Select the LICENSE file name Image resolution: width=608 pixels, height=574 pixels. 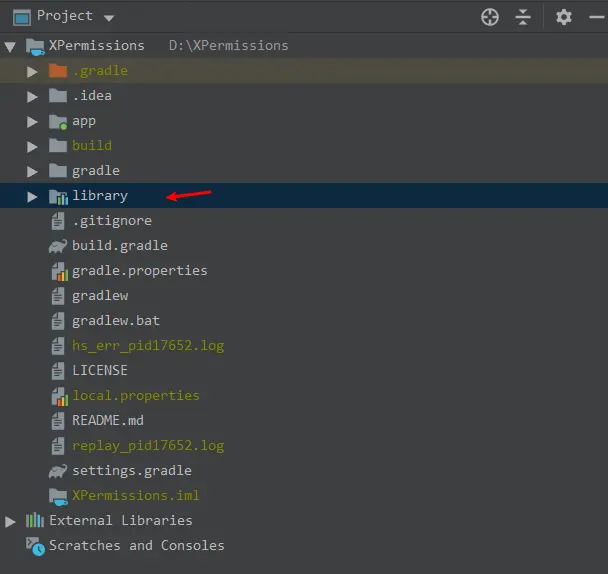[x=100, y=370]
